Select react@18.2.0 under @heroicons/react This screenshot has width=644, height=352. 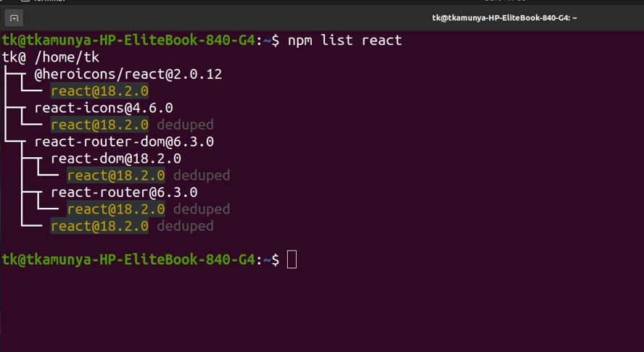tap(99, 91)
